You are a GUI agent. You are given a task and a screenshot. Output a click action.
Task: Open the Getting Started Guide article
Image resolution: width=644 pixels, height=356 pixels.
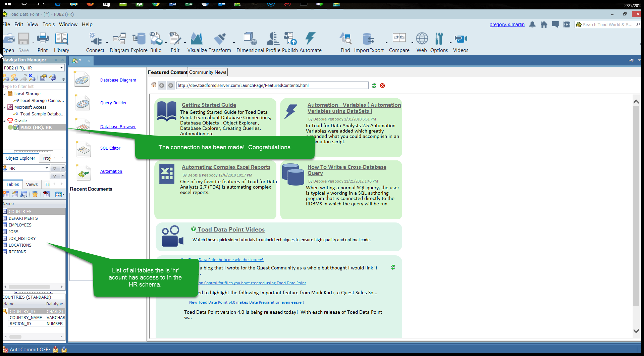(x=209, y=105)
